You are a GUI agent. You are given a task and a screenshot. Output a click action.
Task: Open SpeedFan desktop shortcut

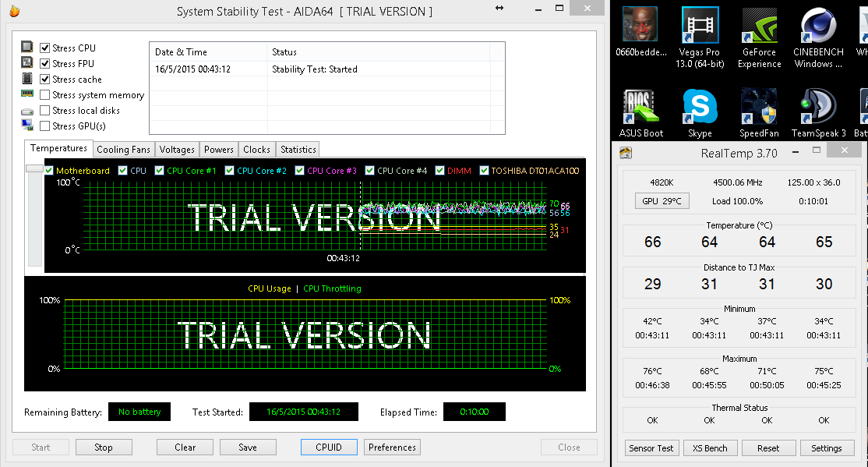pyautogui.click(x=759, y=113)
